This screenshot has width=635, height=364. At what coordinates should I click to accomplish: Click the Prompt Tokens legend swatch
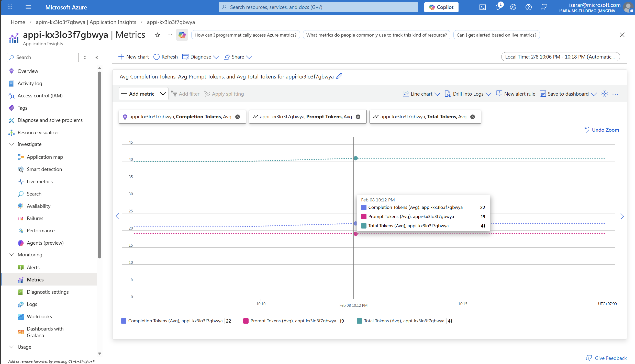(x=246, y=321)
